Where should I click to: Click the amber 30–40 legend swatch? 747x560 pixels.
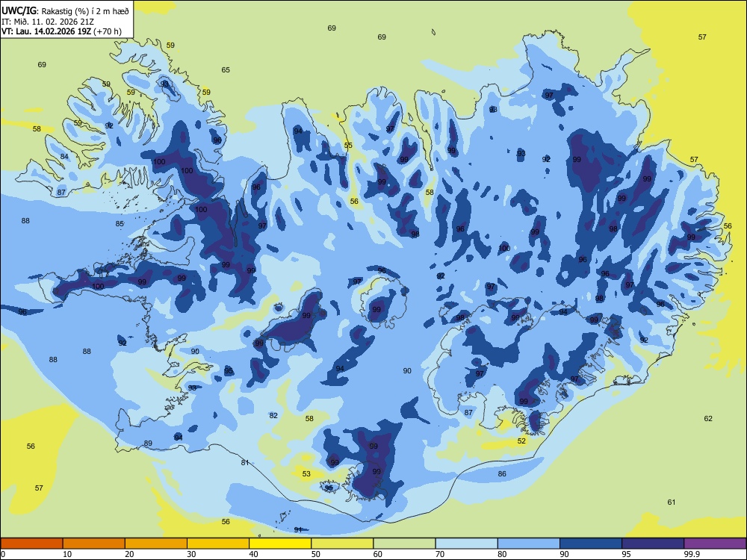click(218, 544)
